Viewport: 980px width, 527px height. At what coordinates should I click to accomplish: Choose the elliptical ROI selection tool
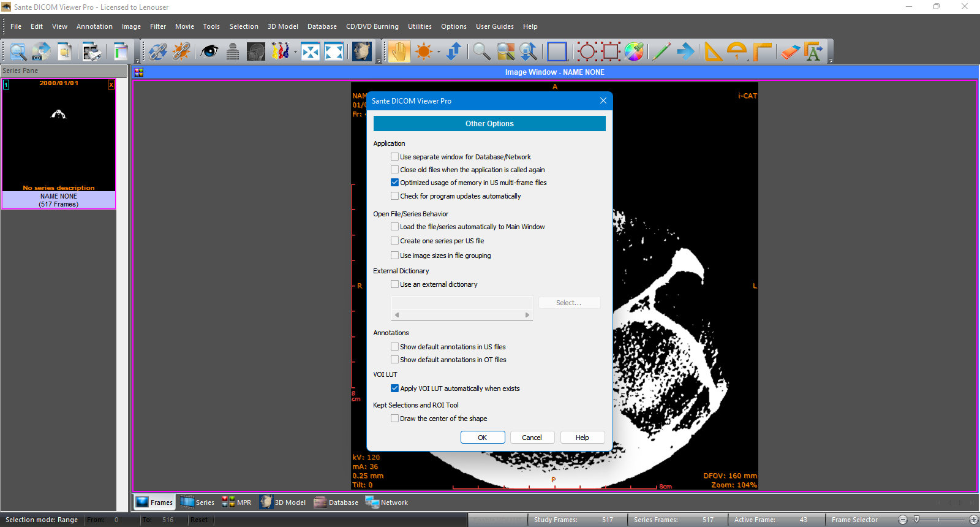pyautogui.click(x=586, y=51)
